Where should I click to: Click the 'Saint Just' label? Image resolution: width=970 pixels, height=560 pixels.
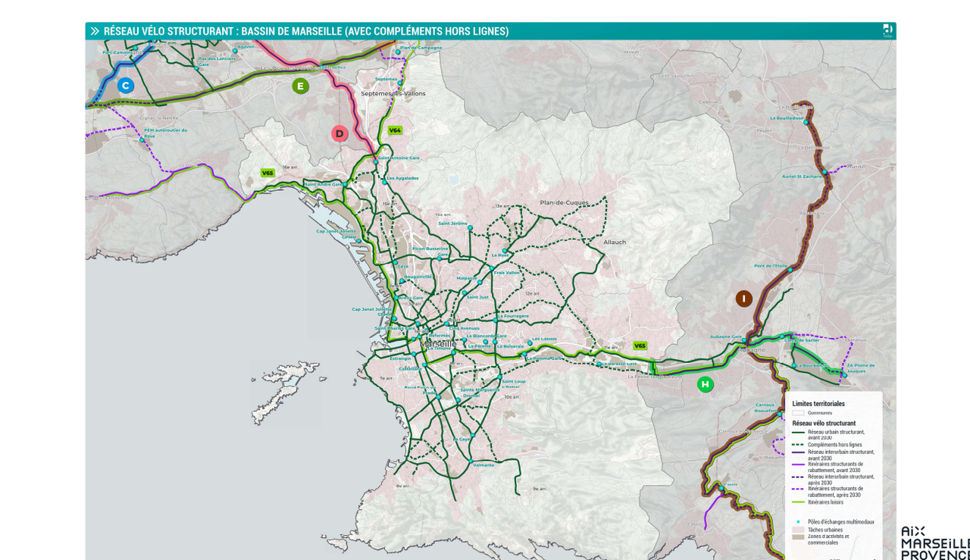point(477,297)
